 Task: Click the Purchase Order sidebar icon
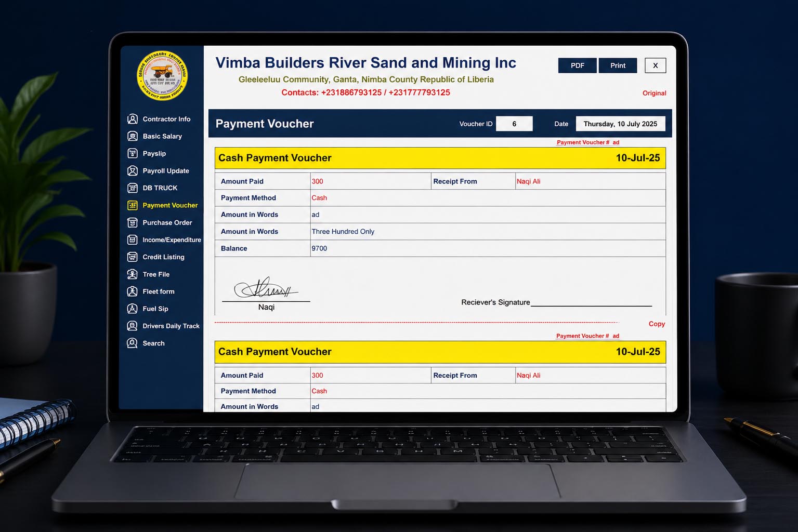(x=133, y=222)
